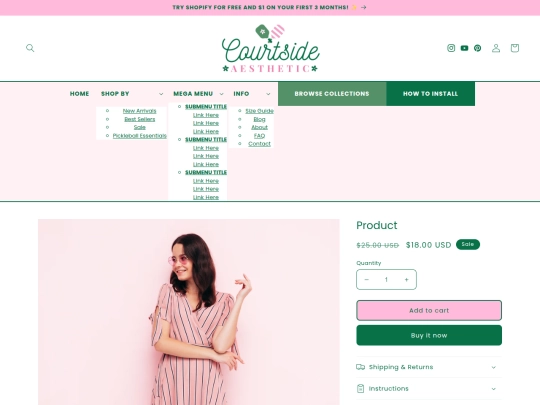Click the quantity number field

point(386,280)
